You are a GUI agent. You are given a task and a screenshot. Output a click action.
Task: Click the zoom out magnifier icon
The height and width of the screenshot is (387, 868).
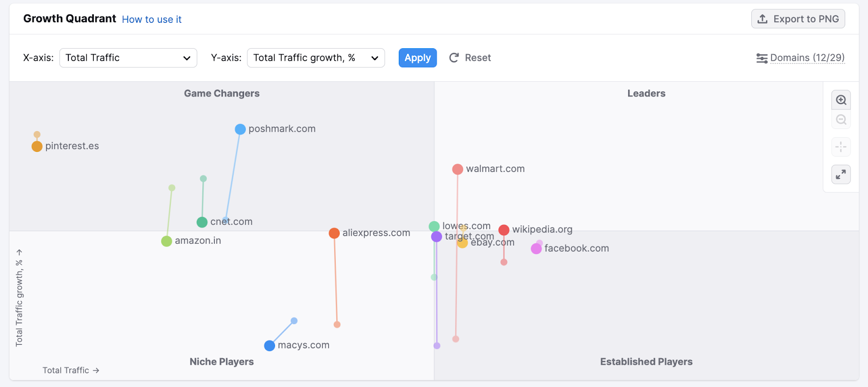[841, 120]
